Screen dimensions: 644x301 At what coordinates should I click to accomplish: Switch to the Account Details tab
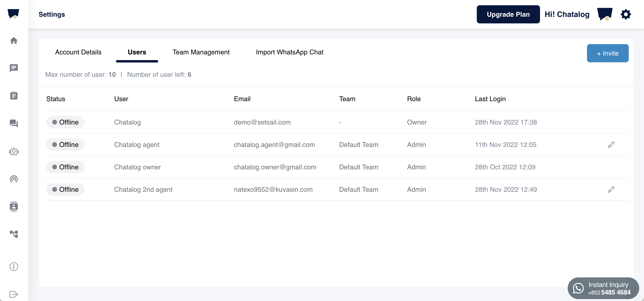click(x=78, y=52)
